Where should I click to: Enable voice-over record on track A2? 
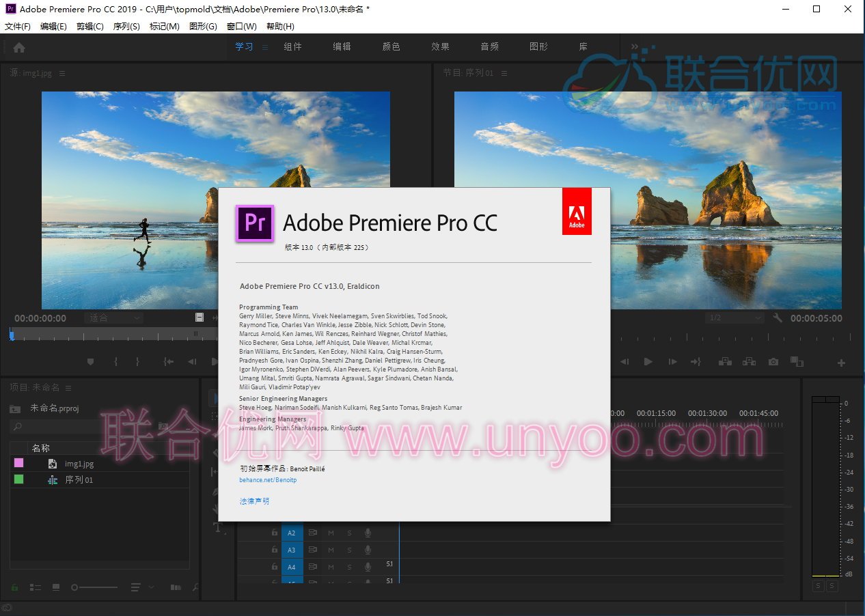[x=368, y=533]
